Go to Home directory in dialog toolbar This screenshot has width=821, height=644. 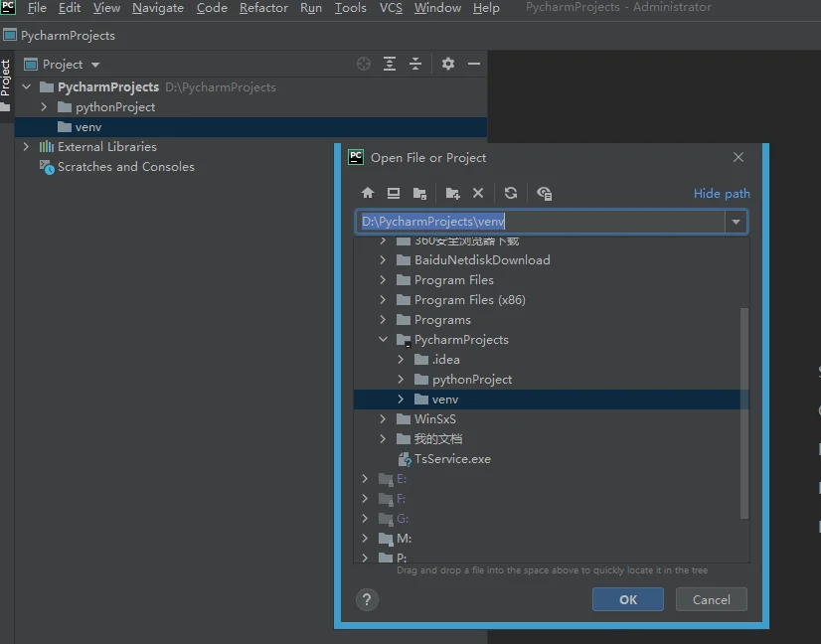point(368,193)
